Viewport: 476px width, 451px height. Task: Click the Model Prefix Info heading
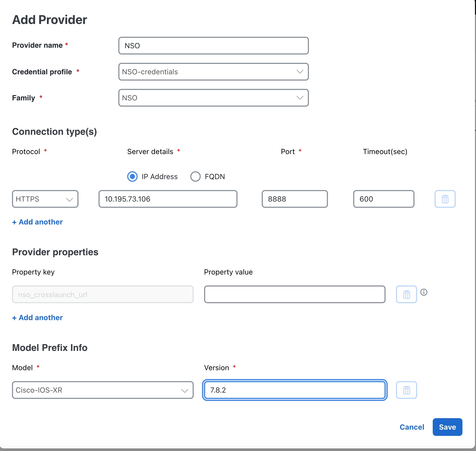tap(50, 348)
